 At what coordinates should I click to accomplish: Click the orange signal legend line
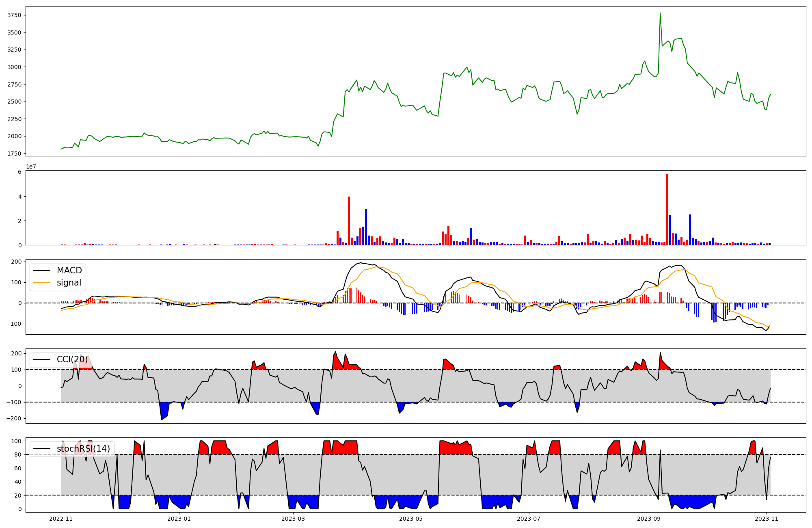click(x=42, y=283)
